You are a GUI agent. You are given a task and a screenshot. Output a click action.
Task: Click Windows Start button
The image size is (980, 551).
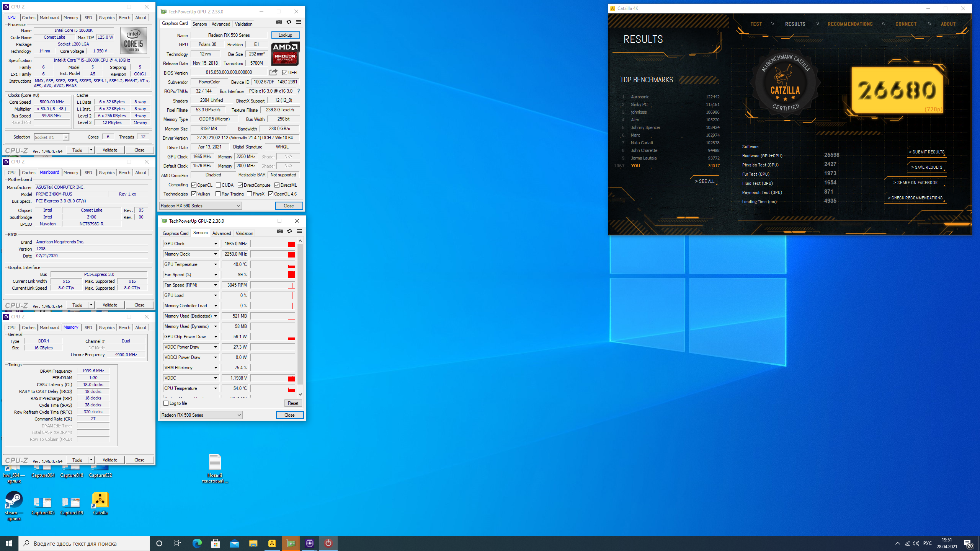pos(9,543)
